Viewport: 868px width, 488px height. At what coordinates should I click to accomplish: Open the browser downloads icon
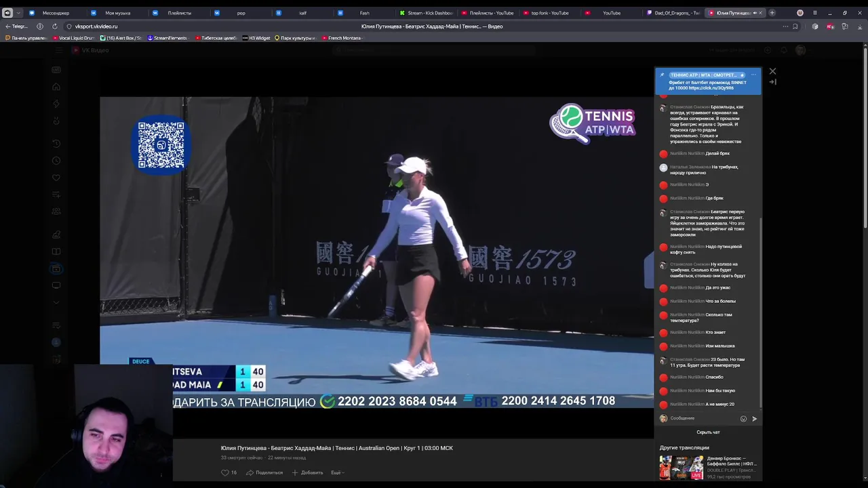859,26
